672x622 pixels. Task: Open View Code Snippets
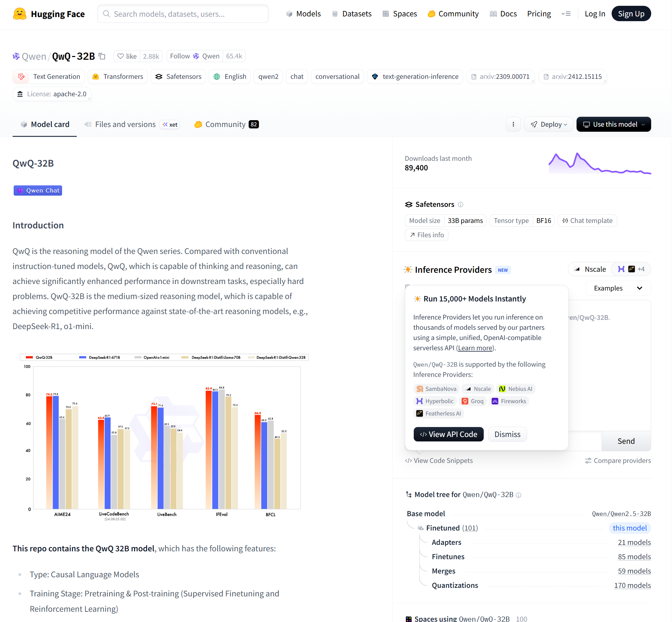coord(439,461)
